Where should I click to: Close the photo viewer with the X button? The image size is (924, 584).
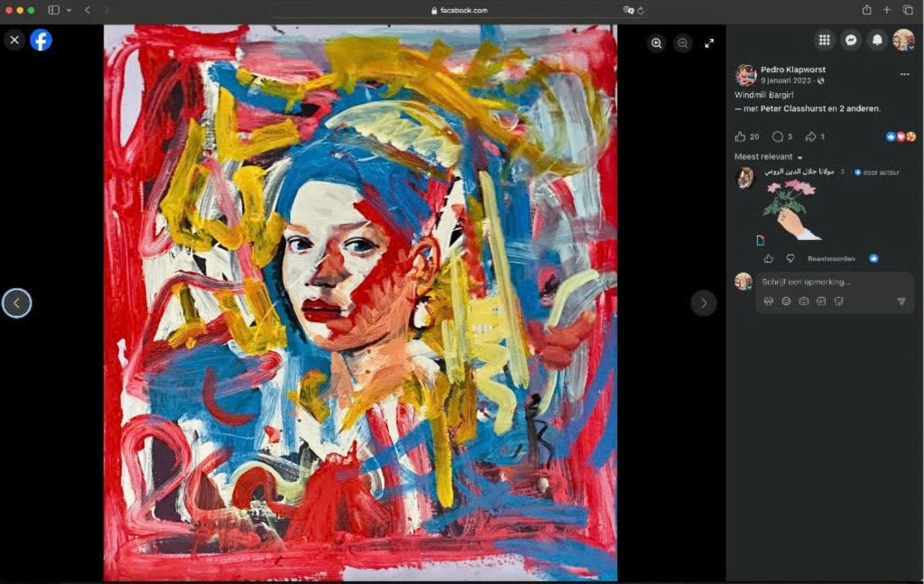tap(14, 40)
